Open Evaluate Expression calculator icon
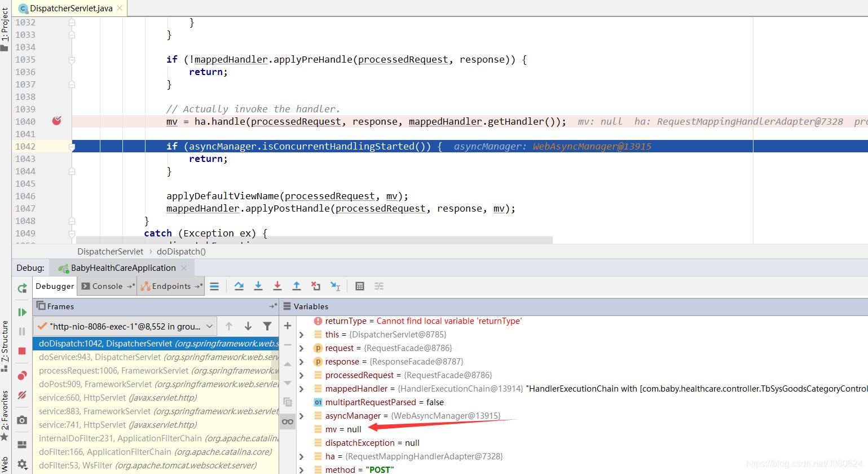The height and width of the screenshot is (474, 868). pyautogui.click(x=360, y=286)
